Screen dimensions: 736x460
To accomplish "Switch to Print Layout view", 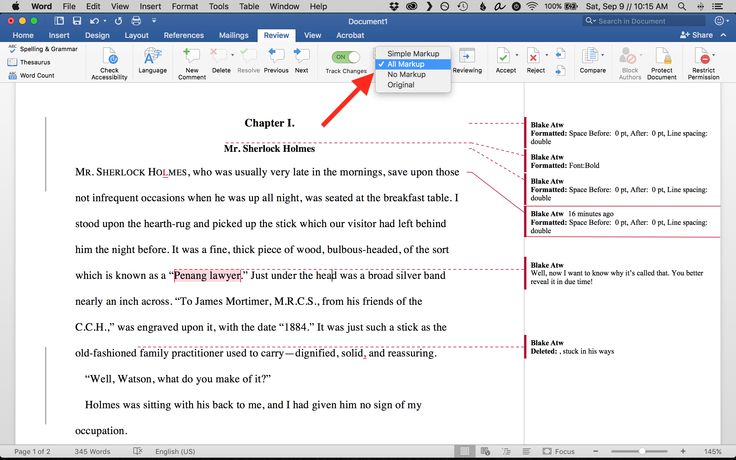I will click(x=465, y=451).
